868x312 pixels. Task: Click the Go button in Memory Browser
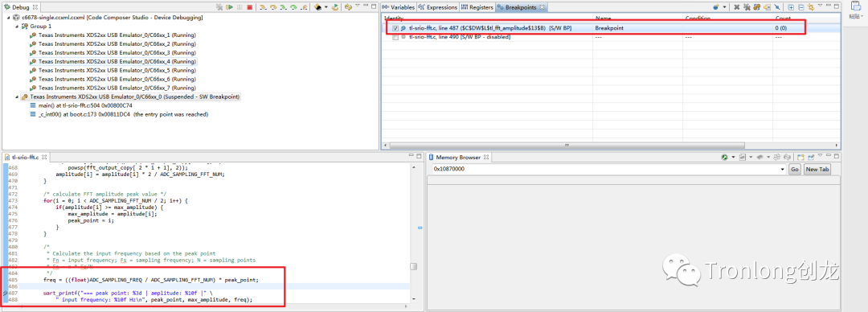[x=794, y=169]
